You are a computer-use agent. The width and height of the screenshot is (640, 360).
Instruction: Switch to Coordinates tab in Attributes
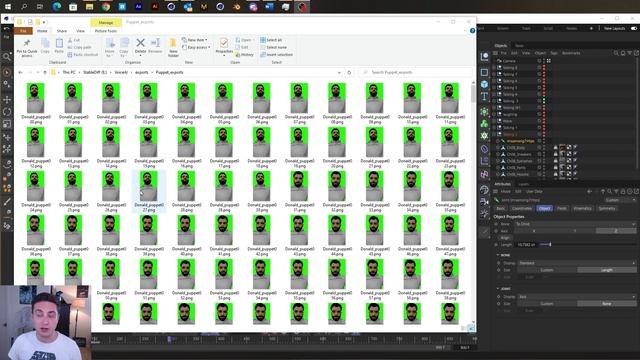(522, 209)
